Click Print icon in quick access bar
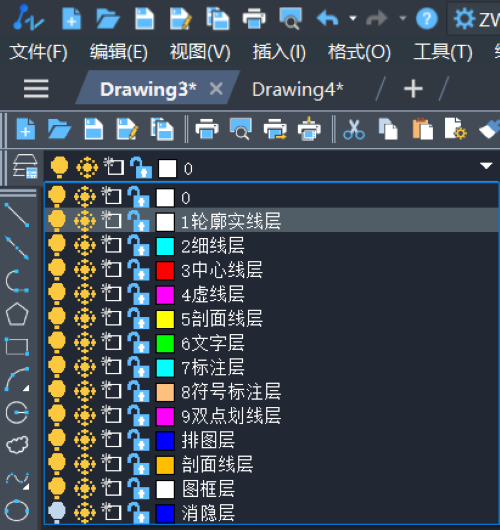 tap(254, 19)
